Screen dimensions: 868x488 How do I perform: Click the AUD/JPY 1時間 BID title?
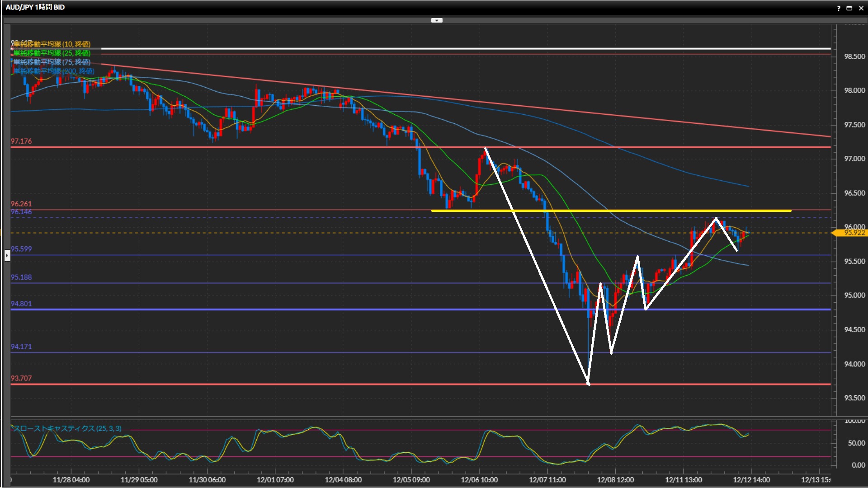[35, 7]
